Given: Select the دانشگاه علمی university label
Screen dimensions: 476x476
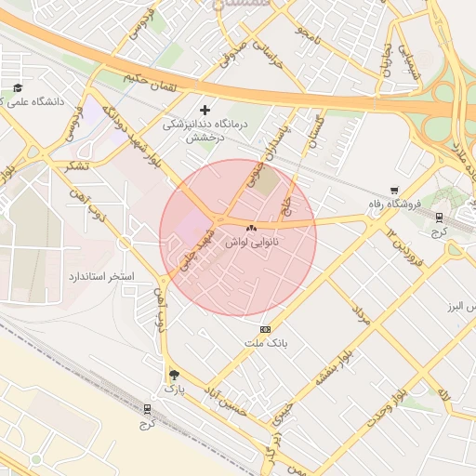Looking at the screenshot, I should (32, 102).
